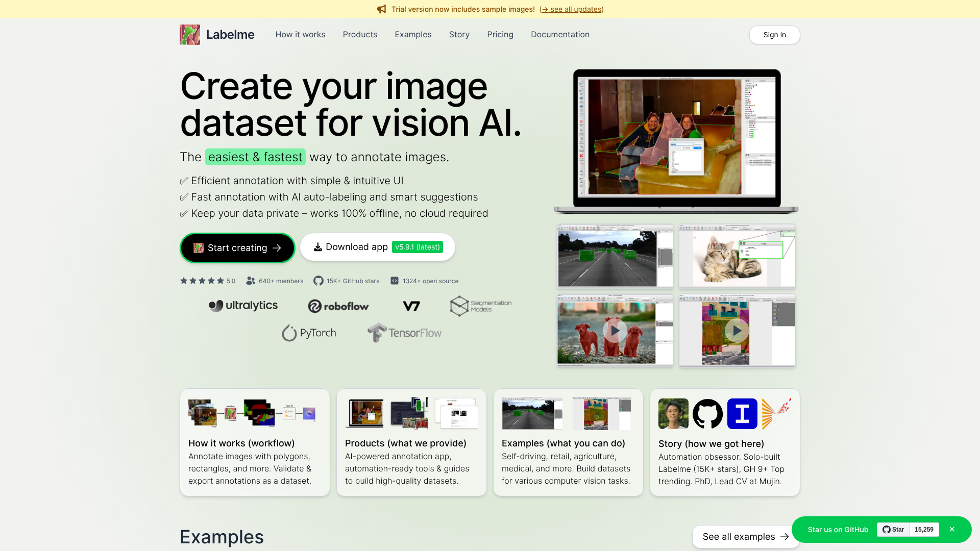Click the Start creating button
980x551 pixels.
point(237,247)
